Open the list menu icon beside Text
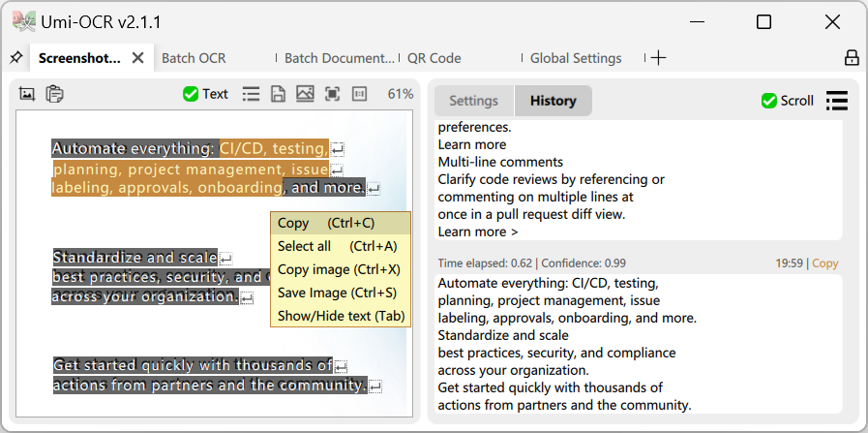Viewport: 868px width, 433px height. 251,94
